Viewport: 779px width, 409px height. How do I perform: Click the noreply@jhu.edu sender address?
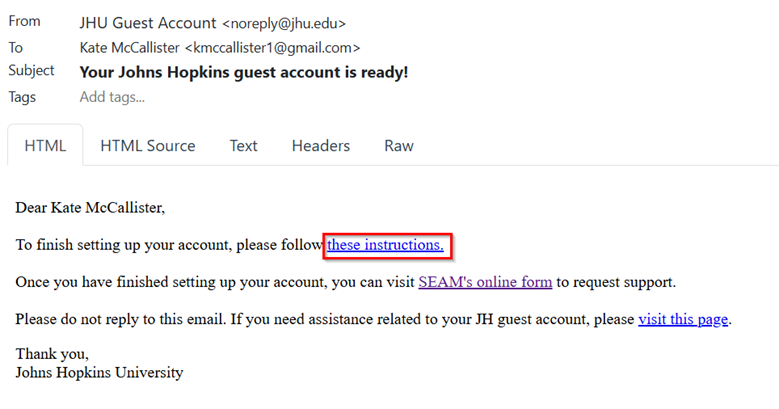coord(284,23)
